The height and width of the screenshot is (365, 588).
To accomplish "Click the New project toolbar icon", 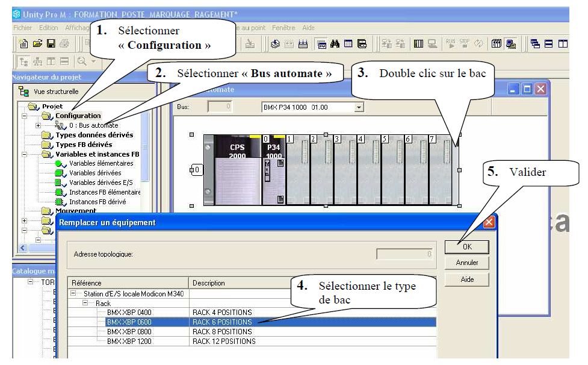I will (x=23, y=44).
